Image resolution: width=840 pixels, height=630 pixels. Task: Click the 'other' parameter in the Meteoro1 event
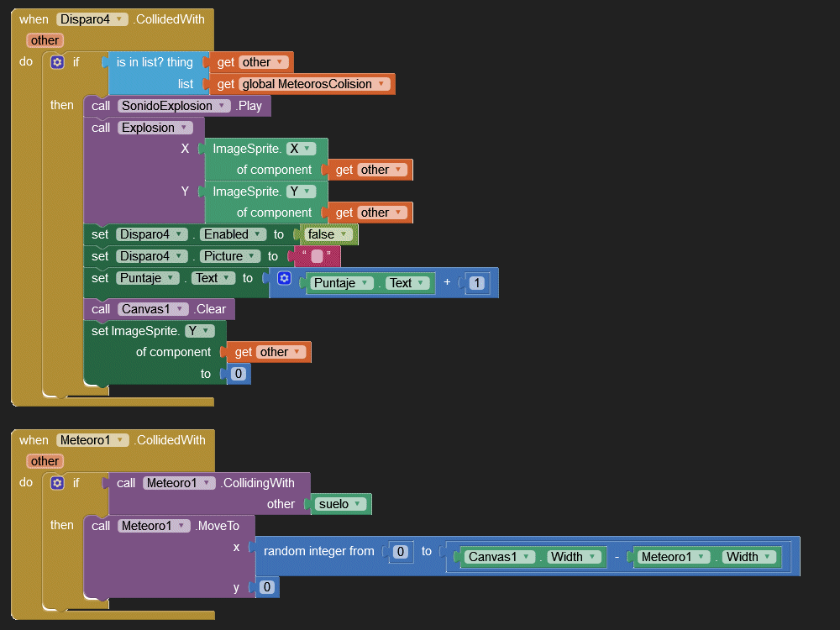45,461
